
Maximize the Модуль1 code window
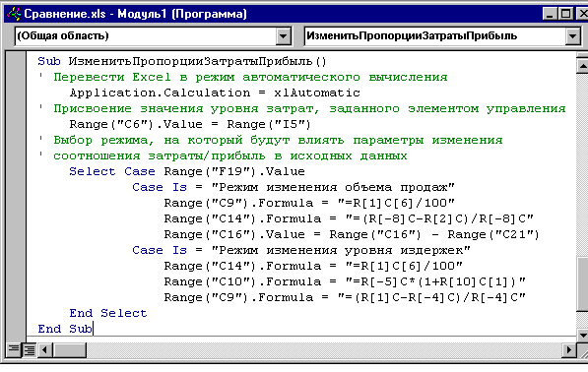[x=565, y=14]
